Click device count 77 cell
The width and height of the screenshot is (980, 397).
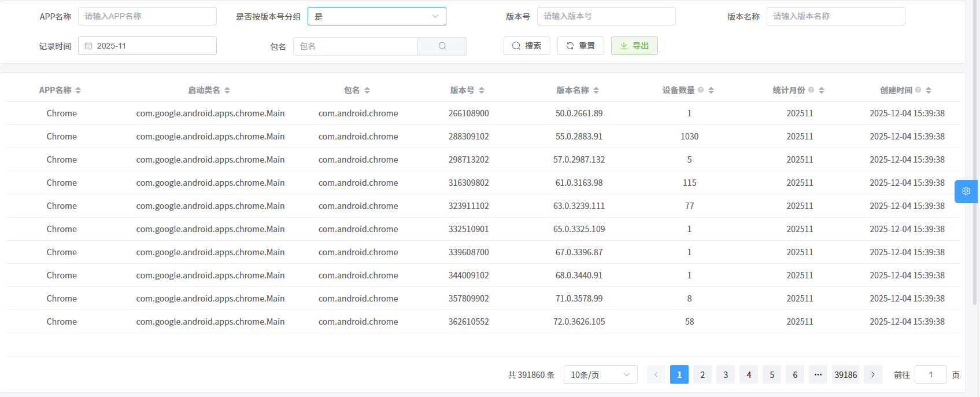pyautogui.click(x=690, y=206)
